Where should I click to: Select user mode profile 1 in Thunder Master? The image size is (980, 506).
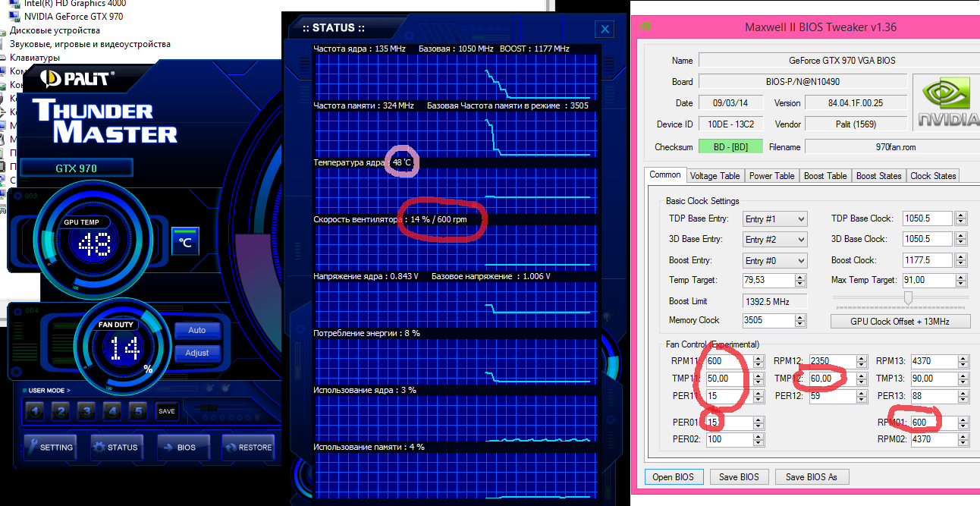(35, 411)
